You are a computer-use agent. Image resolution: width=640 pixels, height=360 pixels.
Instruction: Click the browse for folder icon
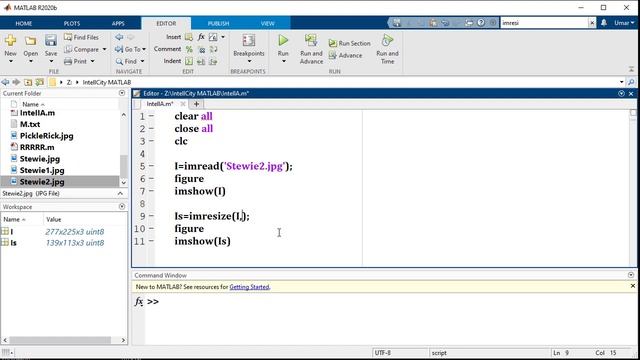(40, 82)
